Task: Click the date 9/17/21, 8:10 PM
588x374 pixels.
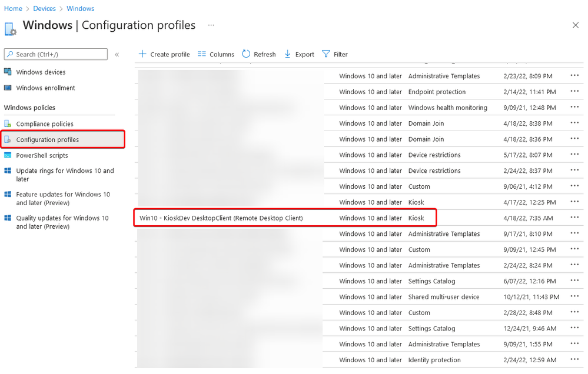Action: 527,234
